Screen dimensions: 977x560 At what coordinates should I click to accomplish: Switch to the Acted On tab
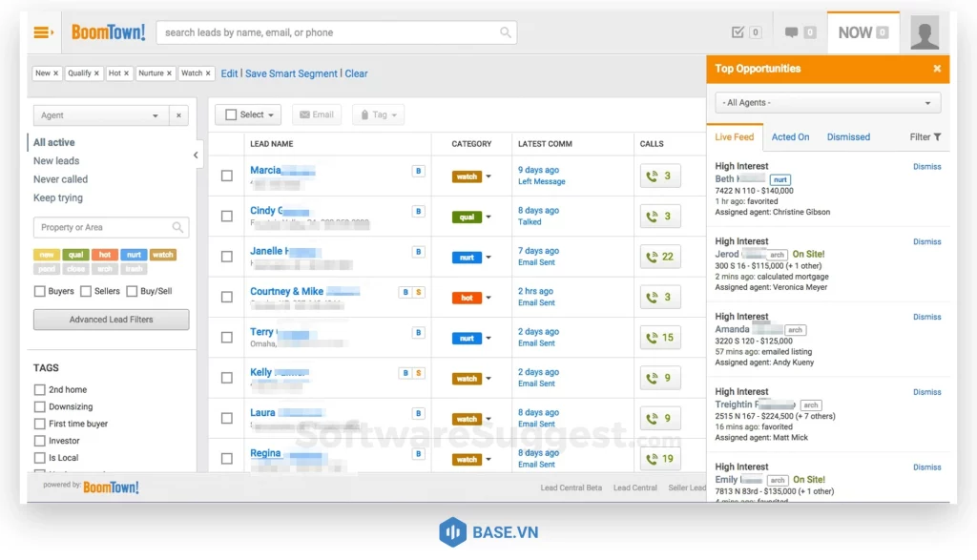click(x=790, y=137)
